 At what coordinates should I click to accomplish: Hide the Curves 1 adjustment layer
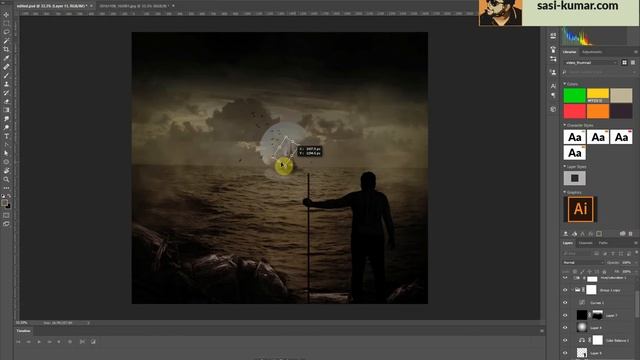[565, 302]
